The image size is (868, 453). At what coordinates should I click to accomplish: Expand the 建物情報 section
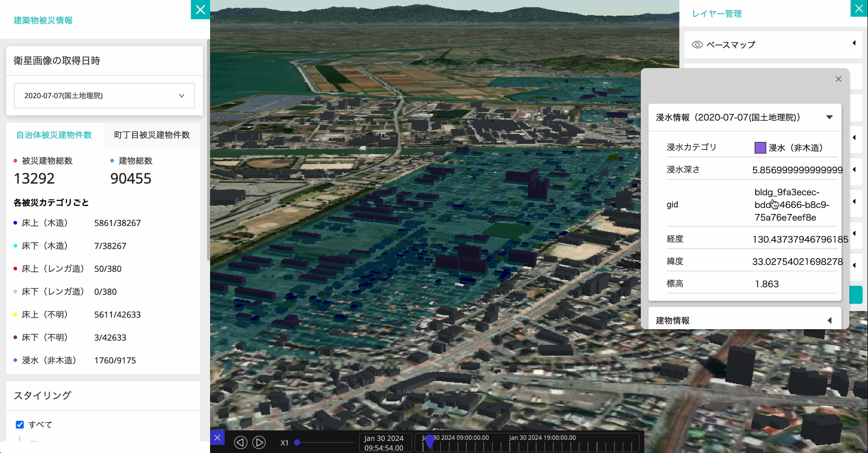[745, 320]
